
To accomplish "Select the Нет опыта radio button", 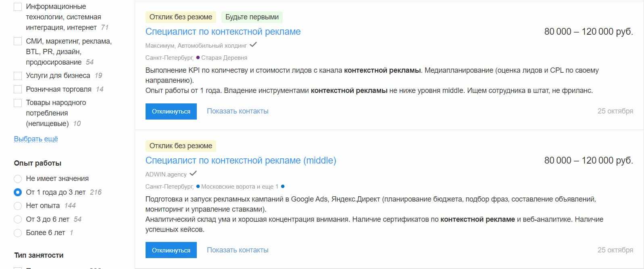I will (18, 206).
